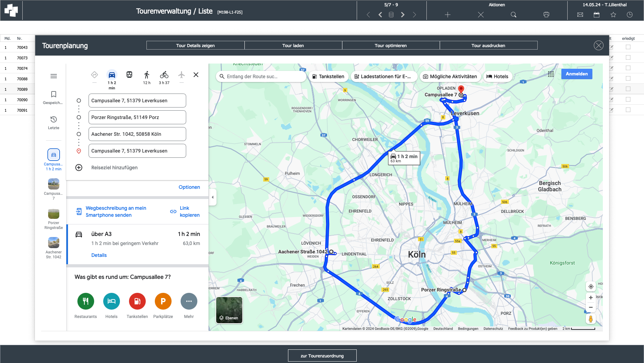This screenshot has height=363, width=644.
Task: Tick erledigt checkbox for tour 70090
Action: click(628, 99)
